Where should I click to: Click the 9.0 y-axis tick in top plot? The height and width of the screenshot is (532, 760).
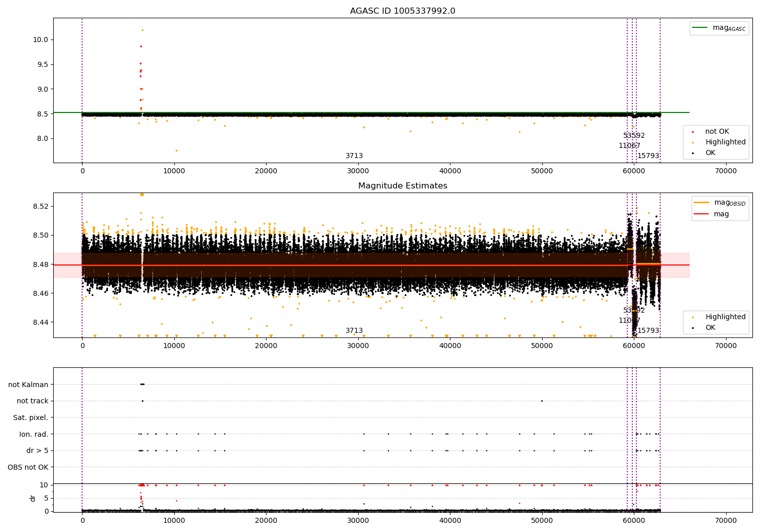43,90
